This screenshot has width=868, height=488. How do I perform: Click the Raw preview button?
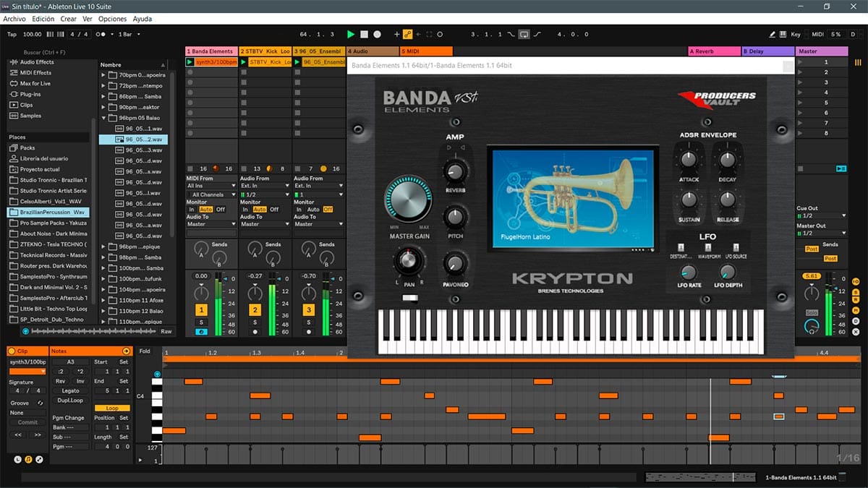pyautogui.click(x=166, y=331)
